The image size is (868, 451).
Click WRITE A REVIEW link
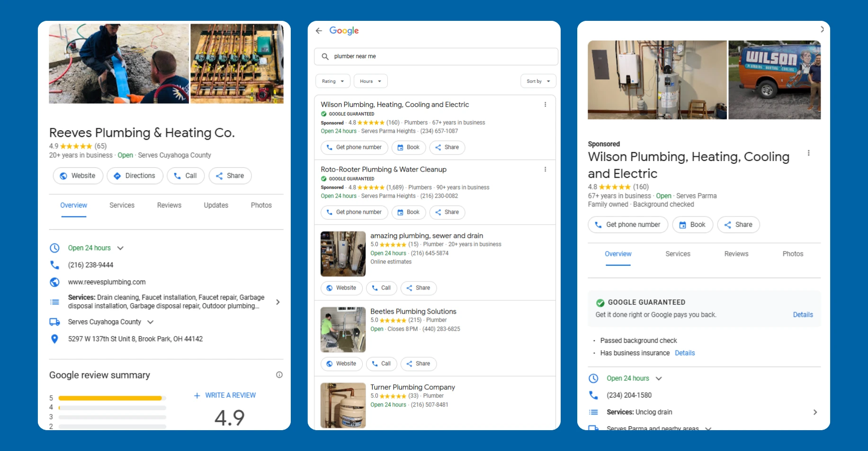click(x=225, y=395)
